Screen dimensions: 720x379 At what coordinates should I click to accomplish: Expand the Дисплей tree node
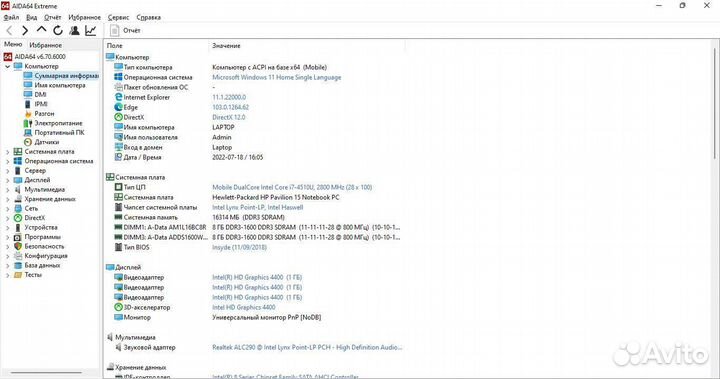[7, 180]
